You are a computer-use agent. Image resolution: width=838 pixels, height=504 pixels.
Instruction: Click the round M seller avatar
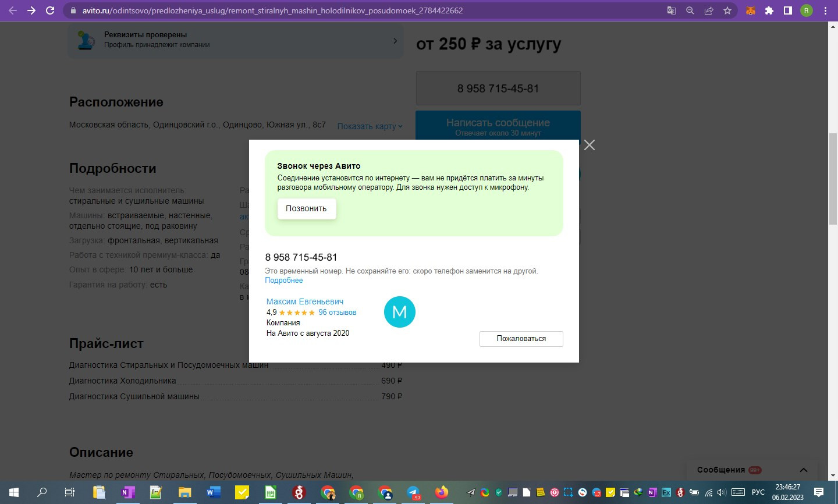400,312
